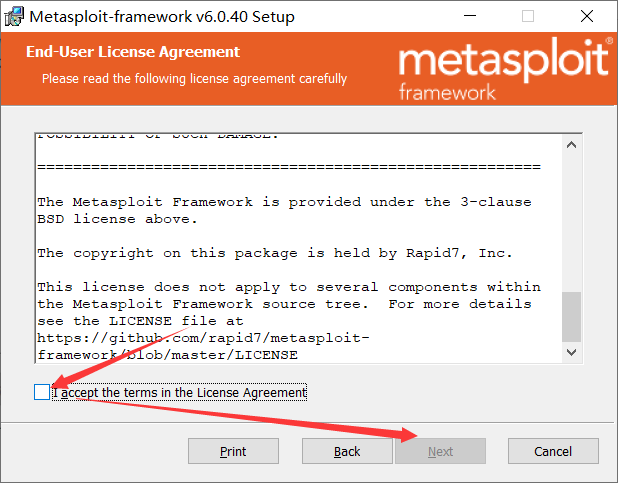Cancel the Metasploit installation
The width and height of the screenshot is (618, 483).
click(x=552, y=451)
